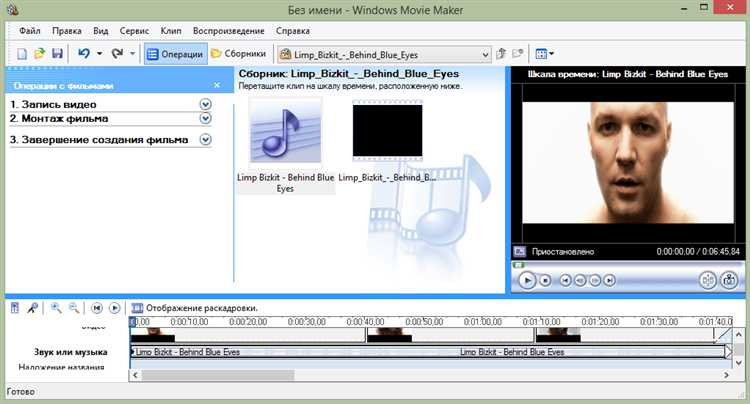Open the redo history dropdown arrow
Screen dimensions: 750x404
tap(132, 54)
